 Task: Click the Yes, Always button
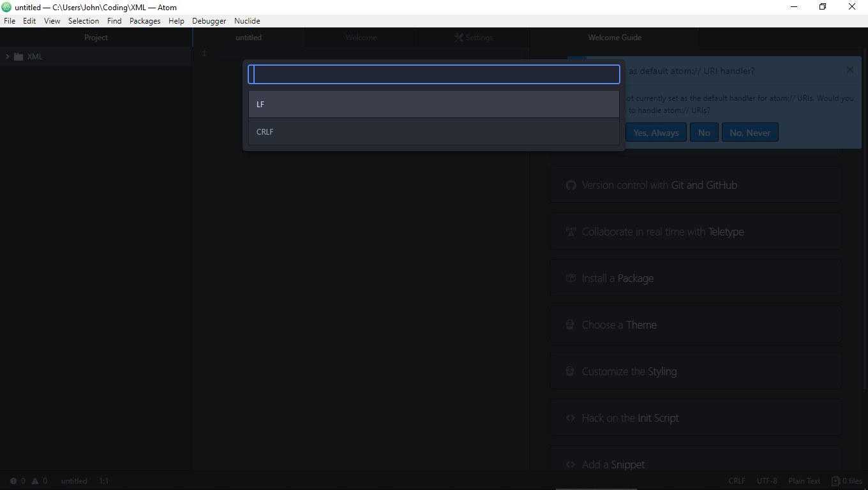(656, 132)
